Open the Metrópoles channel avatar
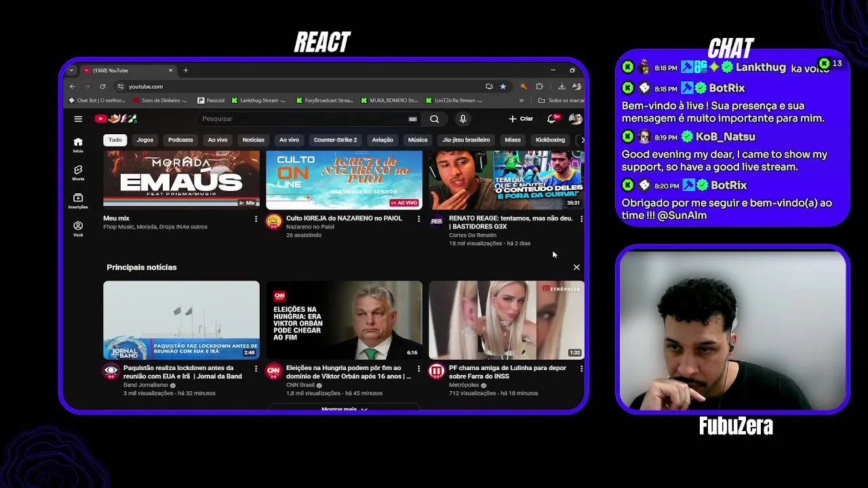Image resolution: width=868 pixels, height=488 pixels. point(436,371)
